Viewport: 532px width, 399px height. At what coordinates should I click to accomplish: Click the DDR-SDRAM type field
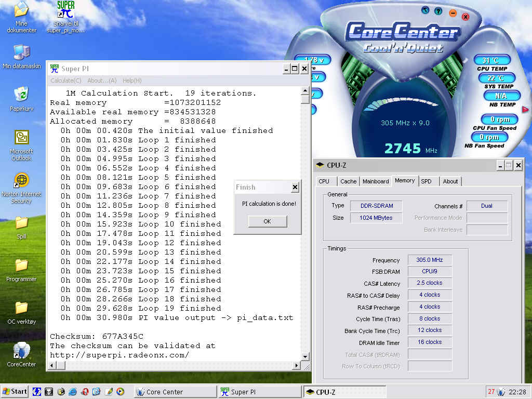(x=377, y=206)
